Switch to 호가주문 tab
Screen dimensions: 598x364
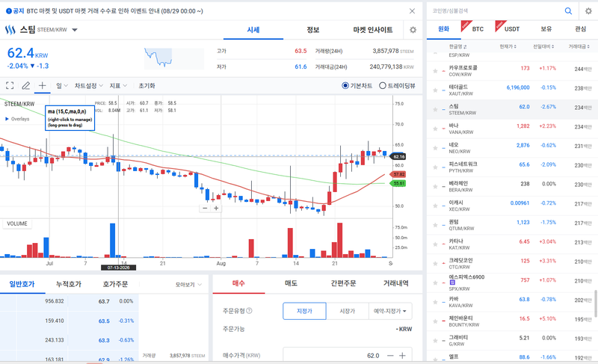click(115, 284)
